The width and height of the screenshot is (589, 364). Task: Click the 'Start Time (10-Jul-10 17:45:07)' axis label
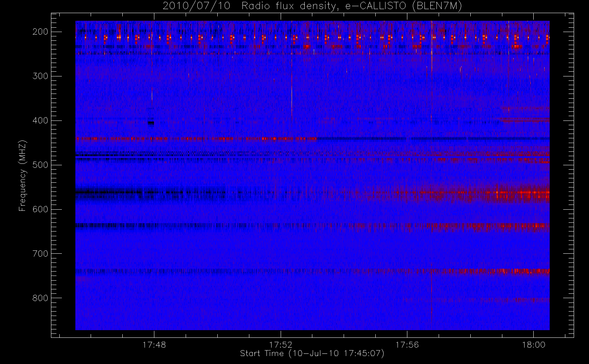click(312, 353)
